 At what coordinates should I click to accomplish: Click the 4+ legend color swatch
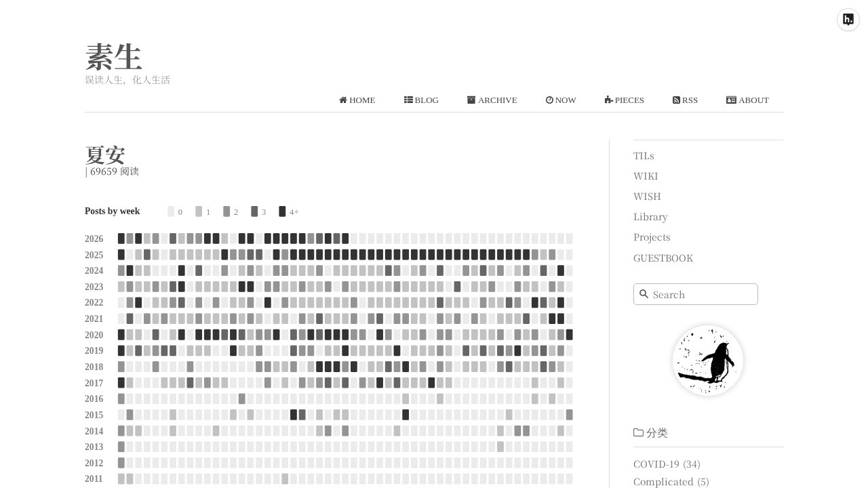pyautogui.click(x=282, y=211)
